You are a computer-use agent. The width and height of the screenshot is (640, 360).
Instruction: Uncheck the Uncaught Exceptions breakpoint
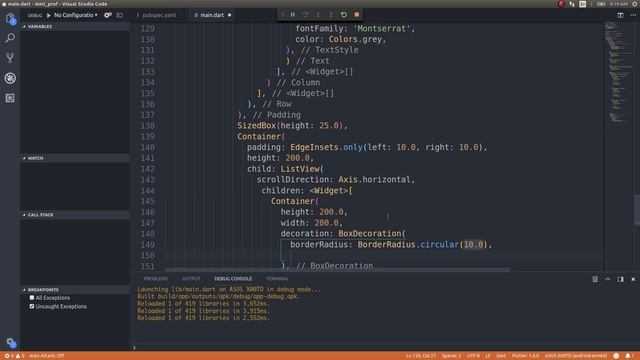32,306
